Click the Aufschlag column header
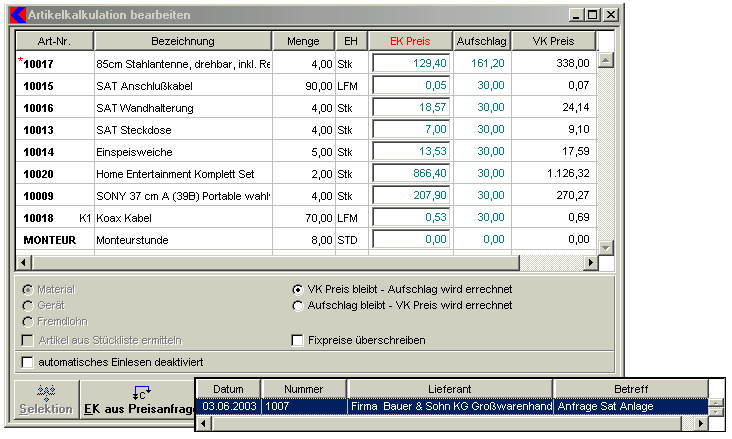This screenshot has height=439, width=732. click(x=482, y=41)
